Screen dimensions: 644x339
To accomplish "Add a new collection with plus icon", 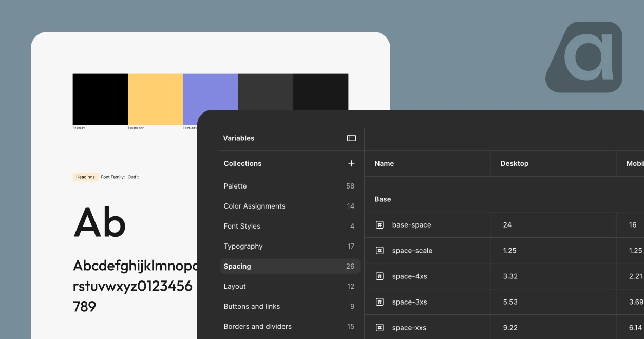I will point(351,163).
